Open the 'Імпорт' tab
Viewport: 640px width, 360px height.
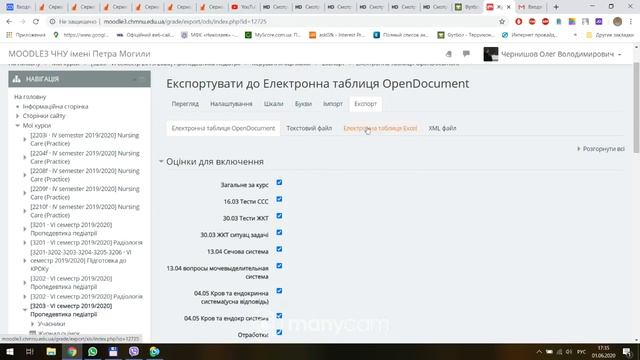333,104
